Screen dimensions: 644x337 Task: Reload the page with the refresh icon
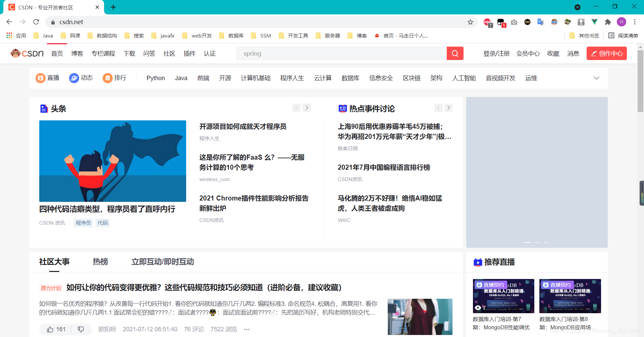(36, 22)
